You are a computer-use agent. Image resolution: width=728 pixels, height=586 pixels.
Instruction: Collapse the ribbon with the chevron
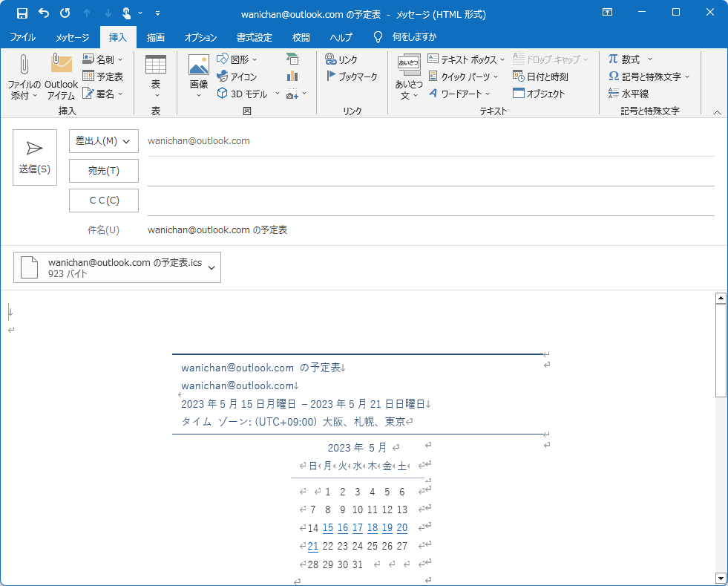[x=718, y=112]
